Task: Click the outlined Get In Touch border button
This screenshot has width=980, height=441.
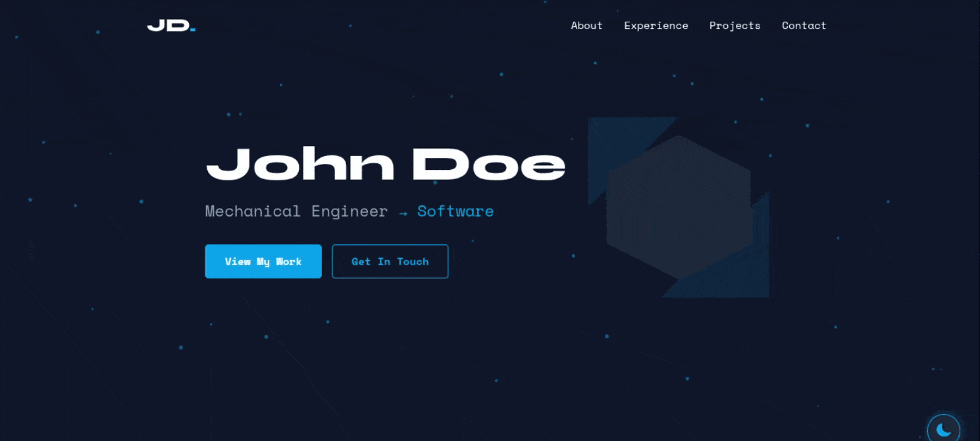Action: click(390, 261)
